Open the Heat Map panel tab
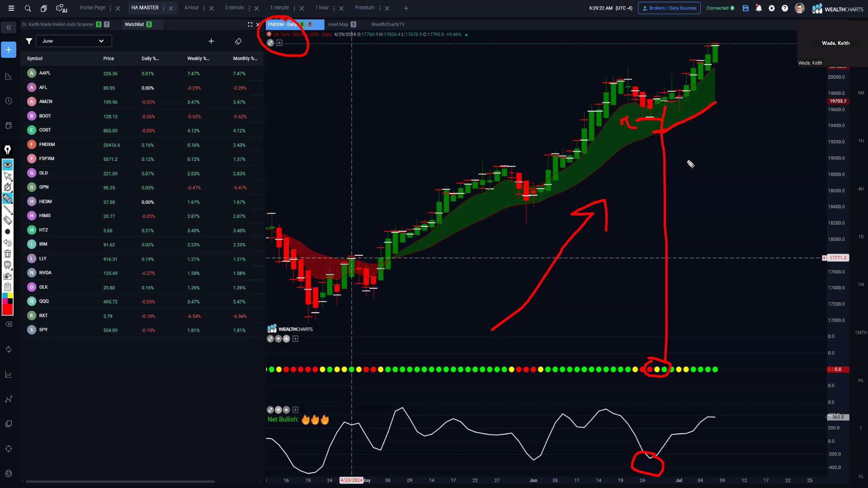This screenshot has width=868, height=488. coord(338,24)
